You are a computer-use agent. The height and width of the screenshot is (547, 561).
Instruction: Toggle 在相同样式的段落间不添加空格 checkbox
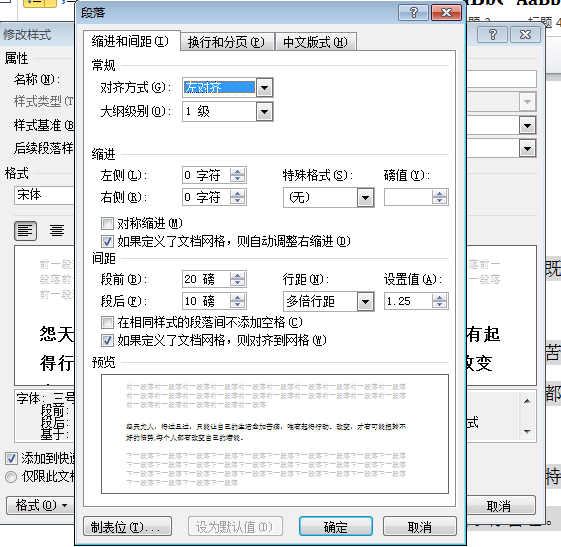click(107, 322)
